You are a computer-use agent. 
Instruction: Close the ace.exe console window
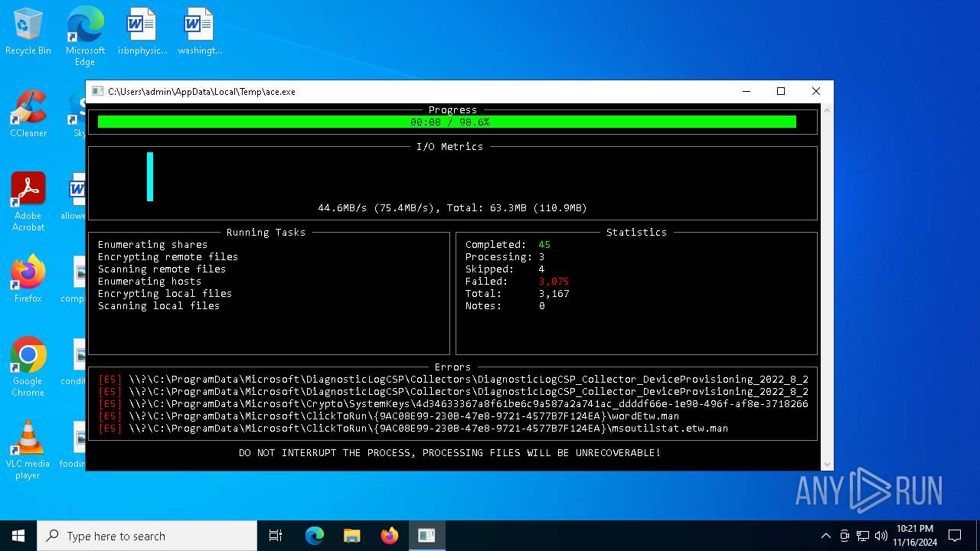coord(816,91)
